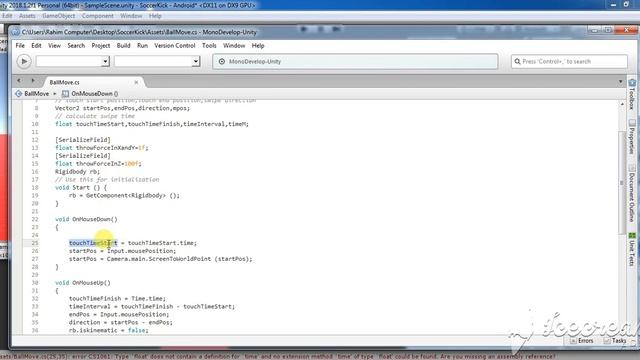Click the Run play button in MonoDevelop
The width and height of the screenshot is (640, 360).
[x=24, y=61]
